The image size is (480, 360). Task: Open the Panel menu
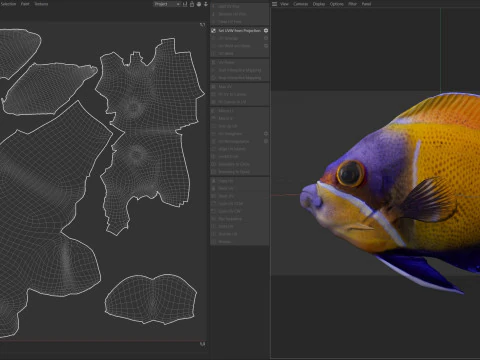(x=366, y=4)
